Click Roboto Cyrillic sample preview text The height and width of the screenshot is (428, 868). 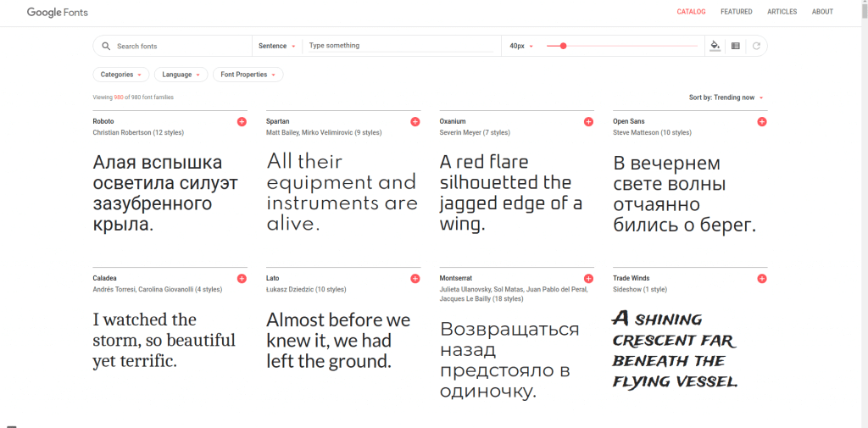click(x=166, y=194)
